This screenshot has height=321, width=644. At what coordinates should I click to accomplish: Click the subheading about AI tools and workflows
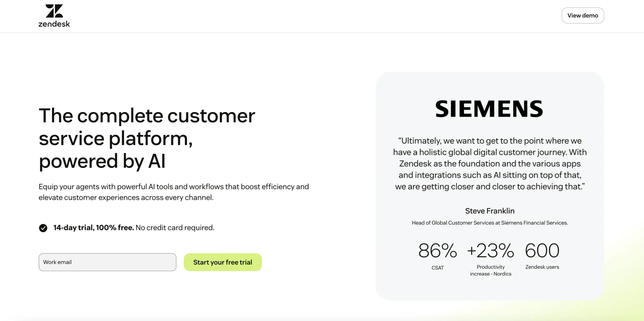pos(174,192)
